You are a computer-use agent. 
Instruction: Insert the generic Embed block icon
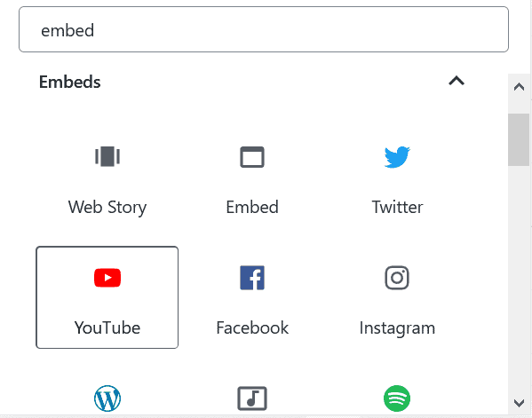click(252, 157)
